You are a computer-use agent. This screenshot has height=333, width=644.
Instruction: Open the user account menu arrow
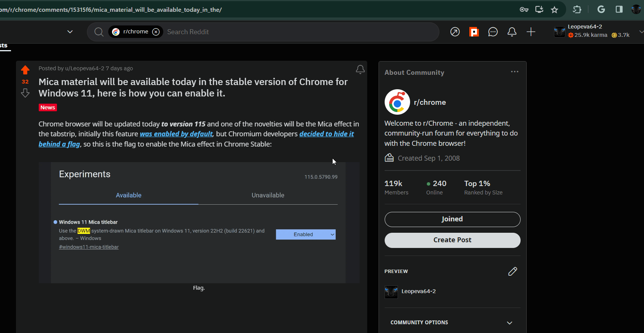641,32
